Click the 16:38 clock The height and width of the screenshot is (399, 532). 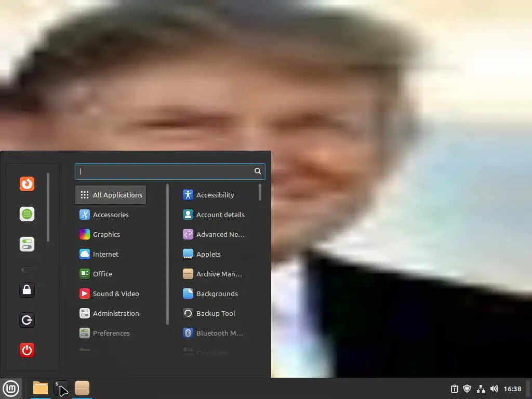512,389
